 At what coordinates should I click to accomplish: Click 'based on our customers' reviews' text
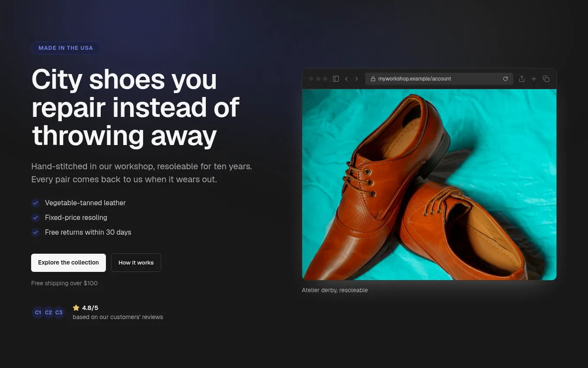118,317
